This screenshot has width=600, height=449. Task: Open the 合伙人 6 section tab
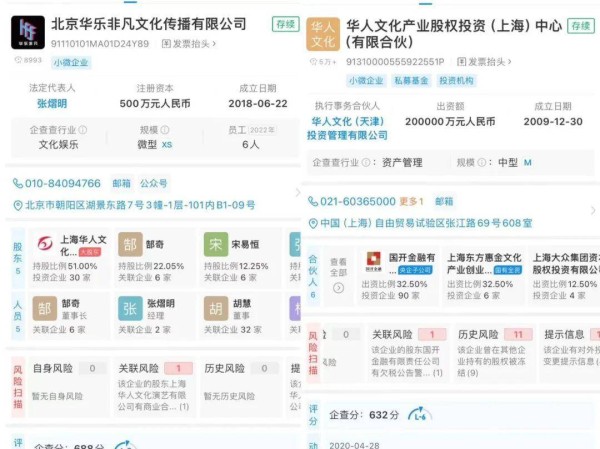coord(313,276)
